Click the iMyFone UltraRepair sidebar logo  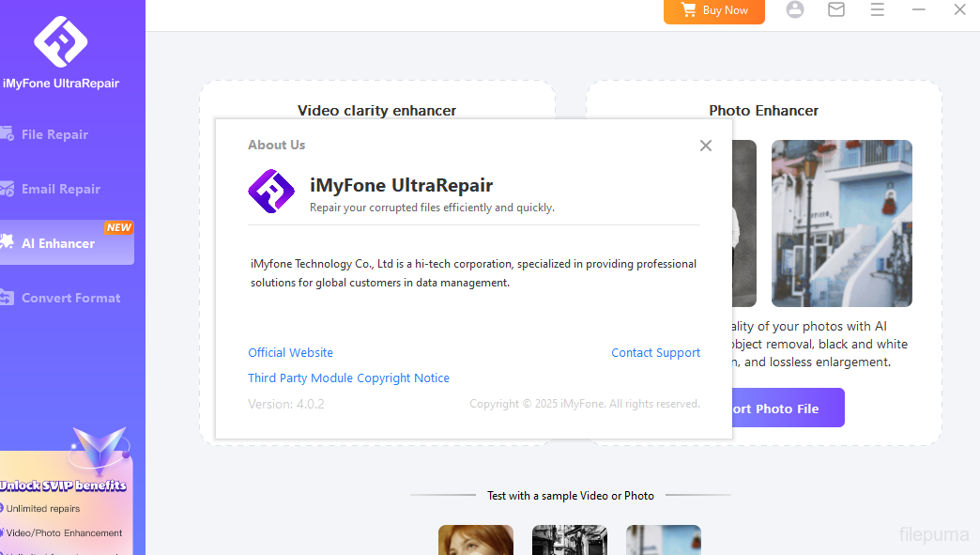pos(61,41)
